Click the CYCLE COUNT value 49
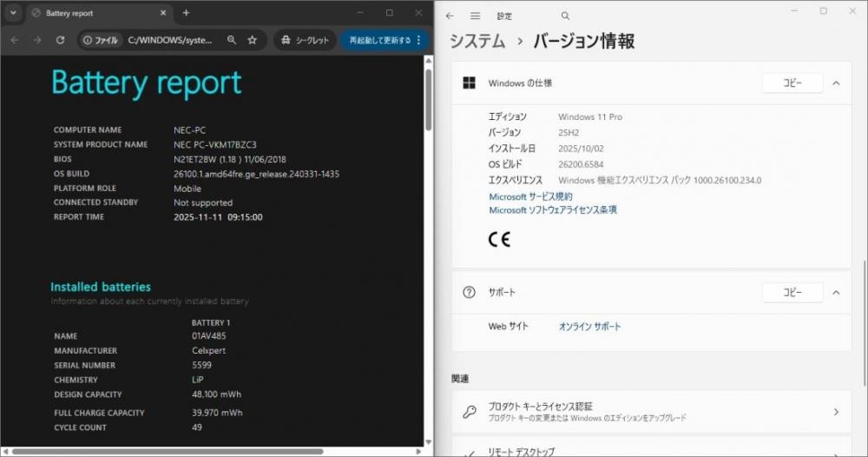Image resolution: width=868 pixels, height=457 pixels. (196, 427)
